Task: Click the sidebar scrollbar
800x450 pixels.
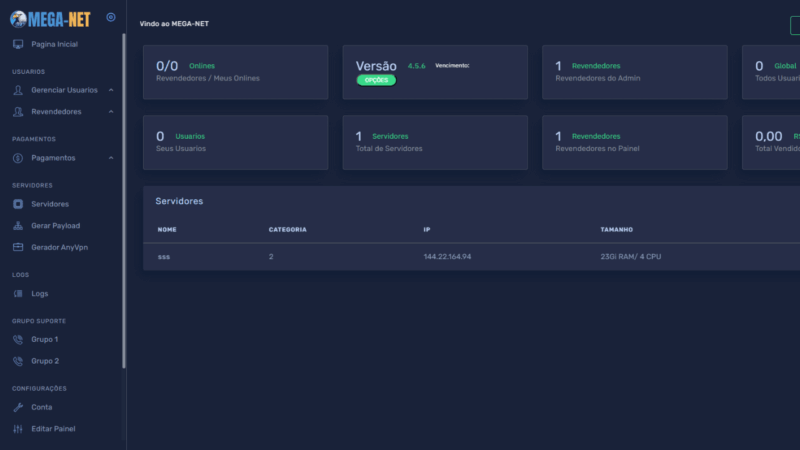Action: pos(123,201)
